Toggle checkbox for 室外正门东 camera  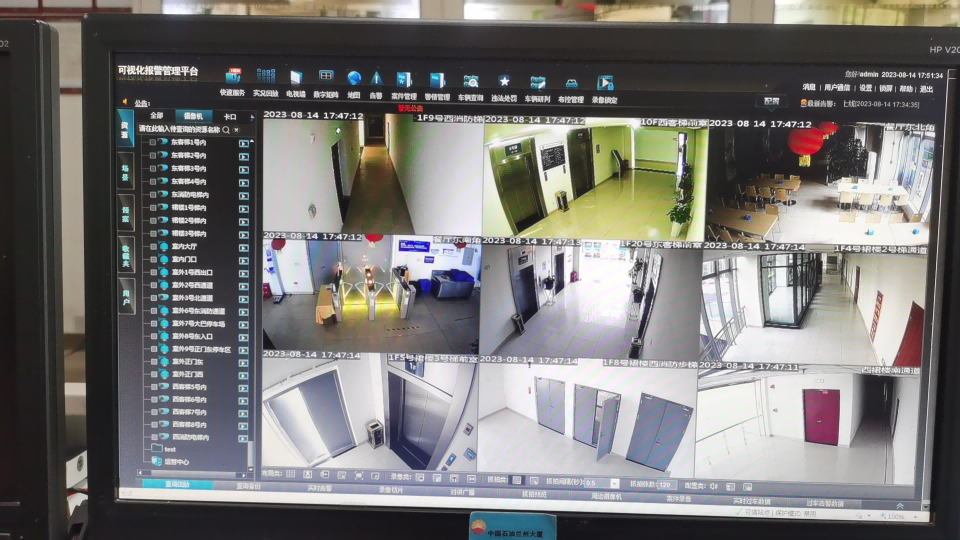click(x=153, y=361)
